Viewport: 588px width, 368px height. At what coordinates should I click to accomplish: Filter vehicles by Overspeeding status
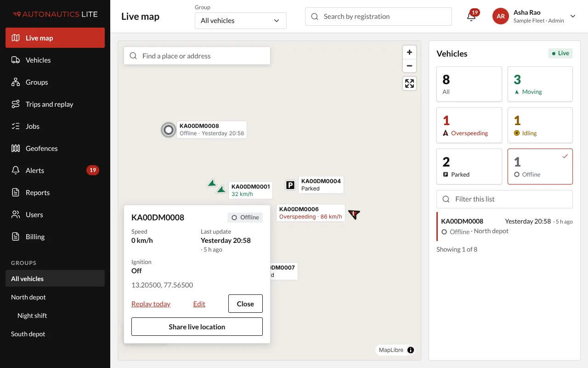pyautogui.click(x=469, y=125)
